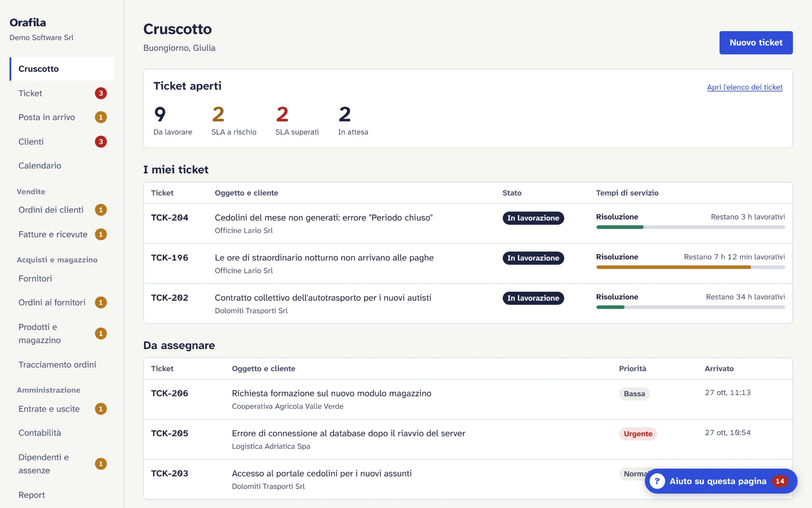Open ticket TCK-196
This screenshot has height=508, width=812.
170,258
